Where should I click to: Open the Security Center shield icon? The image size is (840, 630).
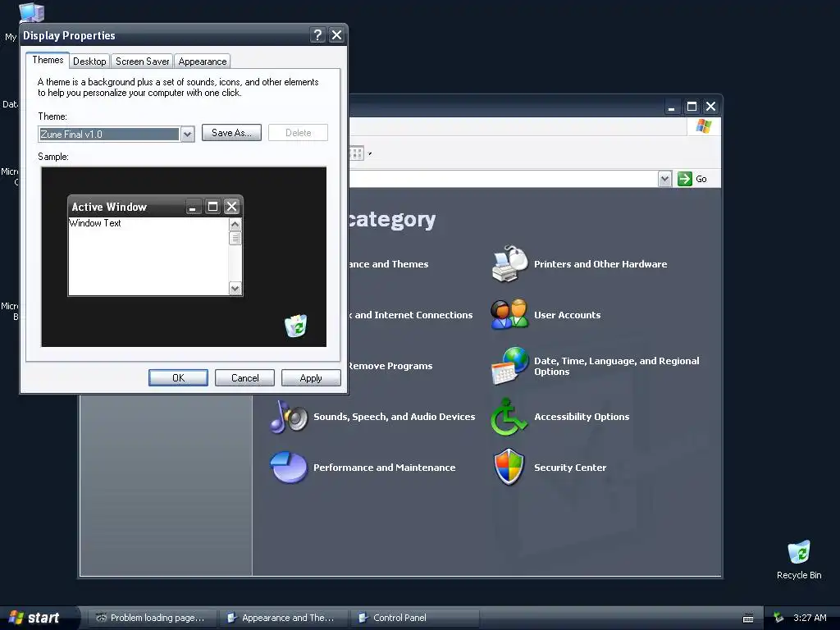coord(509,467)
